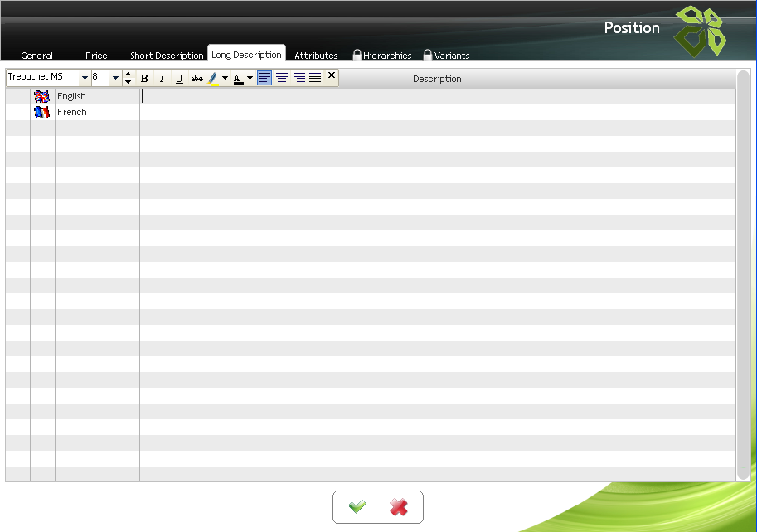Screen dimensions: 757x532
Task: Open the Short Description tab
Action: point(167,56)
